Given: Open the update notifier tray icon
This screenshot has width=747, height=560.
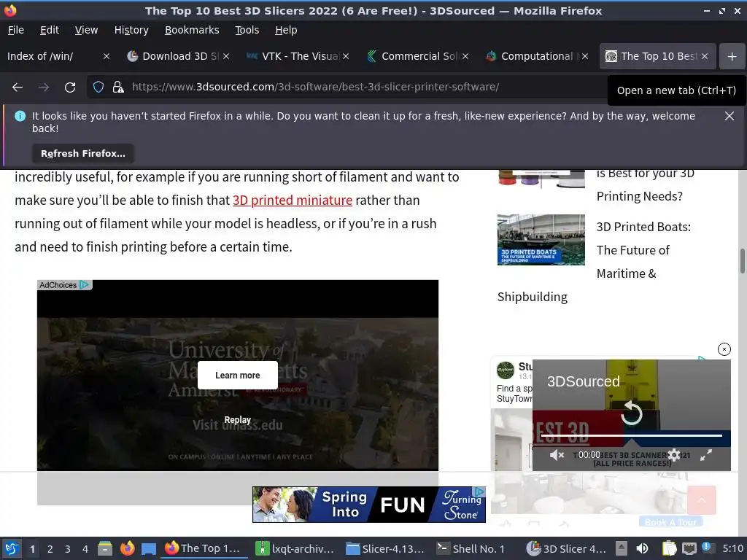Looking at the screenshot, I should click(x=707, y=548).
